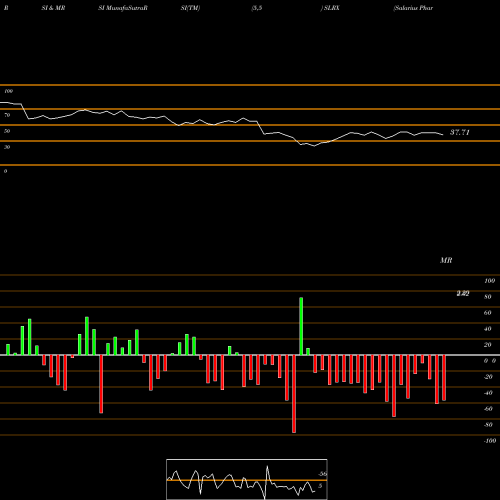Click the MR right-axis label 80
This screenshot has width=500, height=500.
[488, 297]
